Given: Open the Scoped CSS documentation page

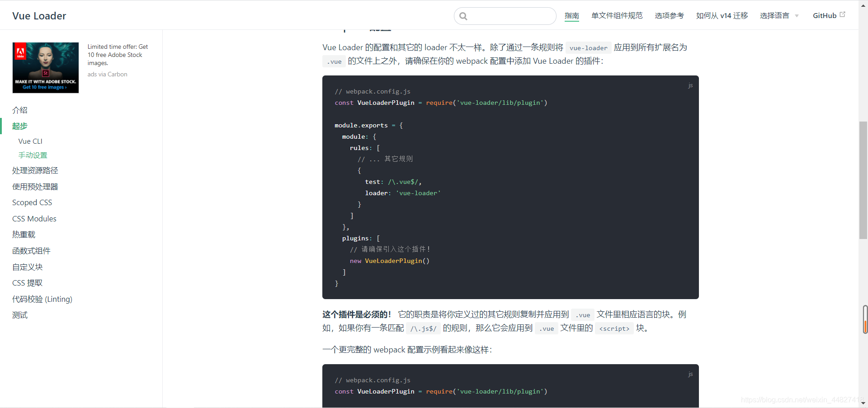Looking at the screenshot, I should 32,202.
